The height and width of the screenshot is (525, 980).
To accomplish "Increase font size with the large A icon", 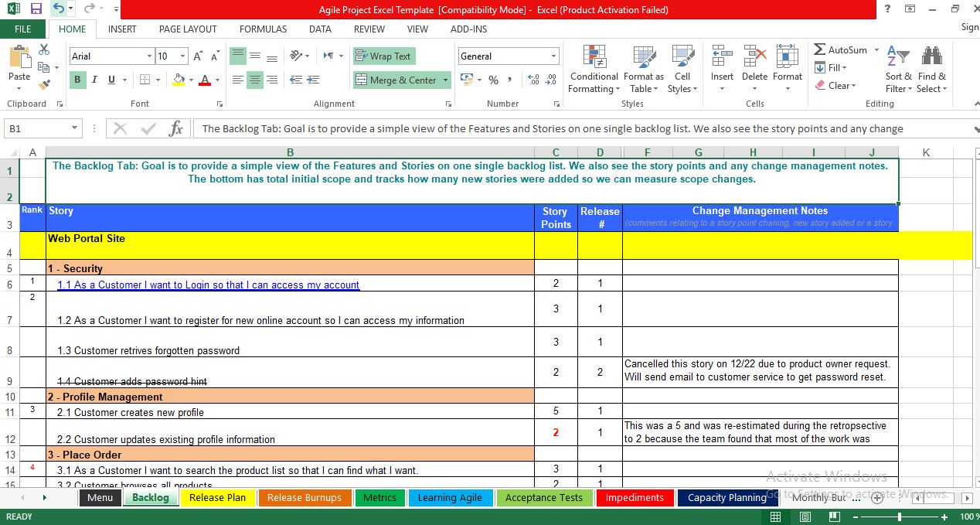I will [199, 56].
